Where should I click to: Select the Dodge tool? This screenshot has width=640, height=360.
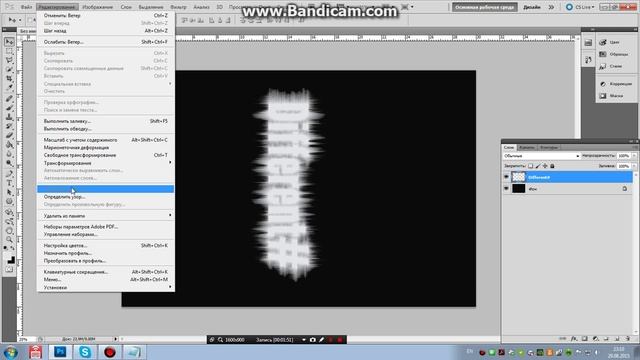9,163
